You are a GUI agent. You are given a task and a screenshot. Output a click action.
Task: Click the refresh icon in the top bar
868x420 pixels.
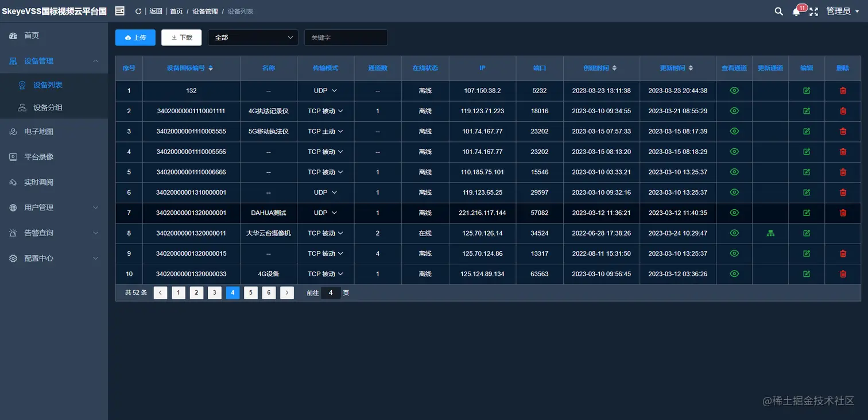pyautogui.click(x=138, y=11)
